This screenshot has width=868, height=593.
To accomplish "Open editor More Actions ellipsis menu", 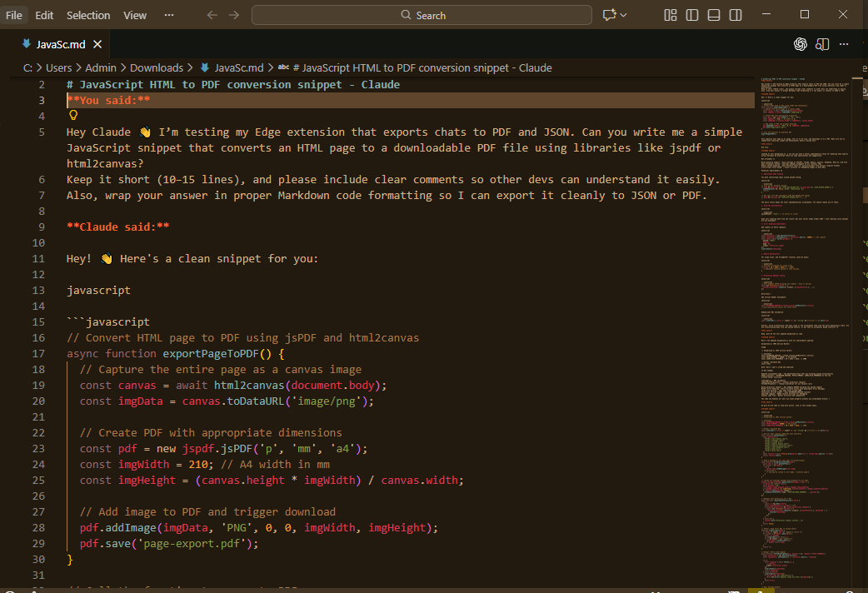I will coord(845,44).
